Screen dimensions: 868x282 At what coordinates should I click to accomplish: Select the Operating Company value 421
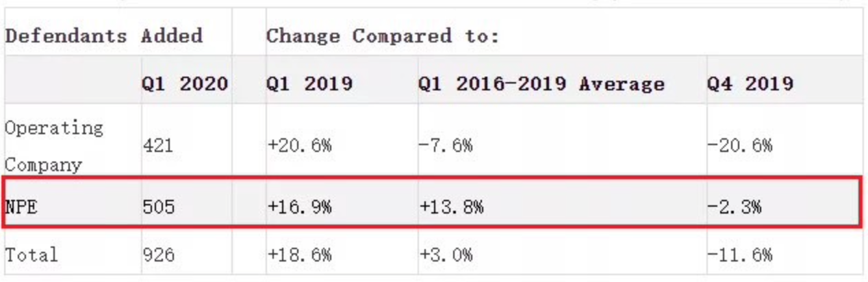point(158,146)
